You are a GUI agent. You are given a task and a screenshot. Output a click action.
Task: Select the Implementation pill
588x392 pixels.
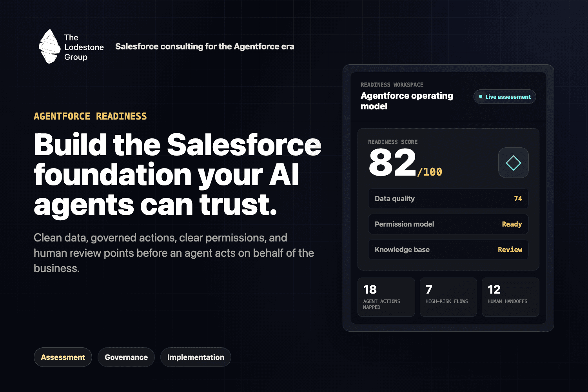tap(196, 357)
